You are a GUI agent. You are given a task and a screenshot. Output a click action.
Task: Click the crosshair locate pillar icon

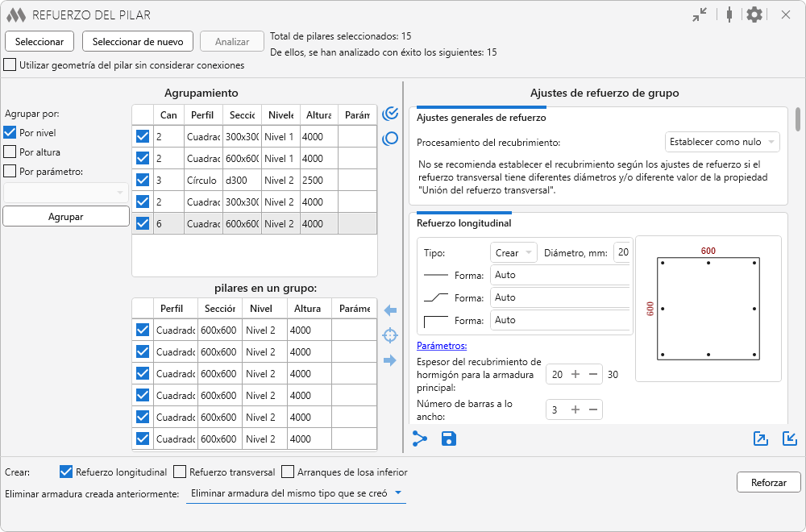[x=390, y=335]
